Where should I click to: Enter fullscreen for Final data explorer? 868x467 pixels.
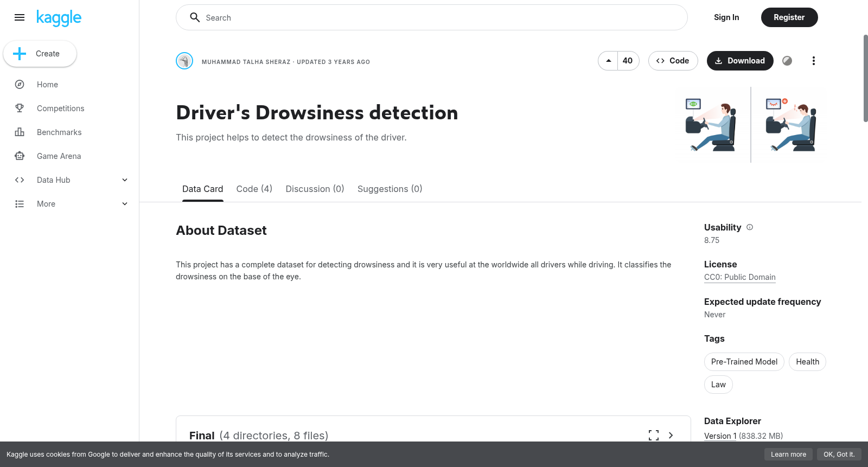pyautogui.click(x=654, y=435)
